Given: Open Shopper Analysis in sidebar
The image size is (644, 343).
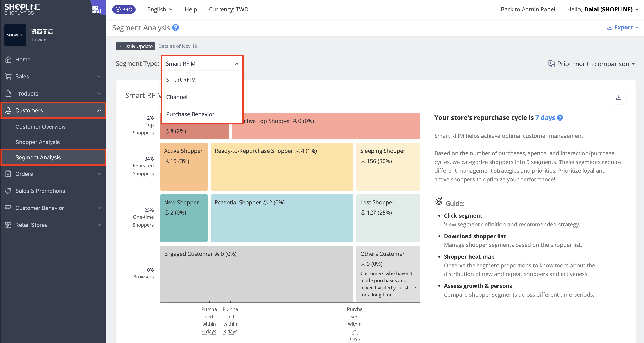Looking at the screenshot, I should pos(38,142).
